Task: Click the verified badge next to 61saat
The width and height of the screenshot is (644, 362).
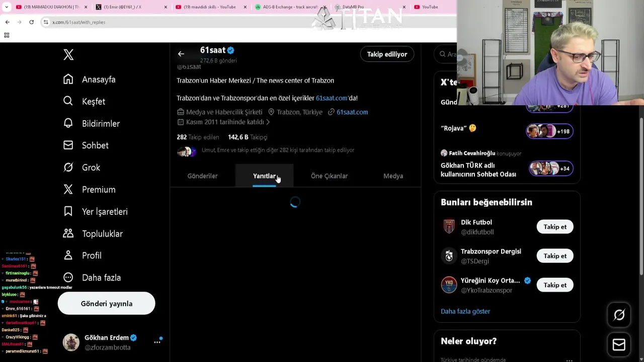Action: [230, 50]
